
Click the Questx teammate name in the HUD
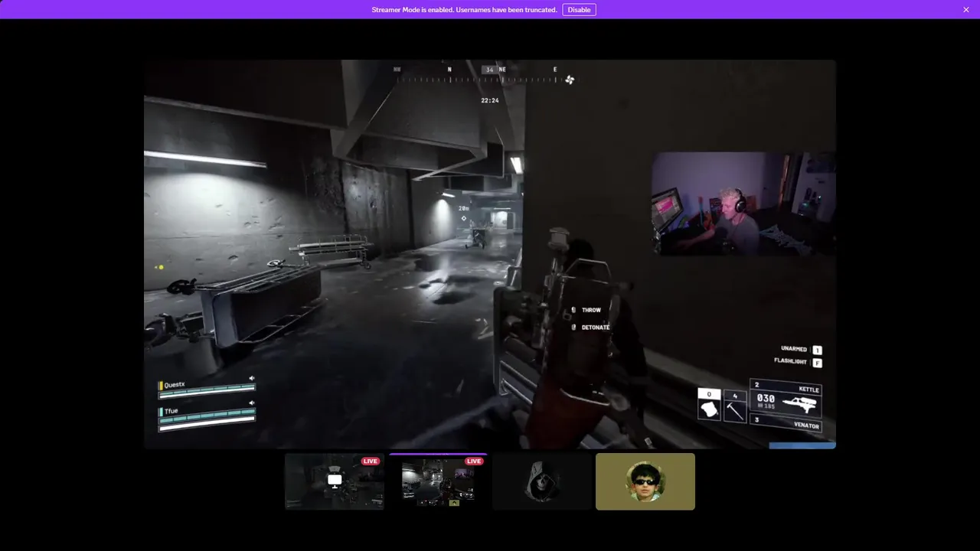pyautogui.click(x=175, y=385)
